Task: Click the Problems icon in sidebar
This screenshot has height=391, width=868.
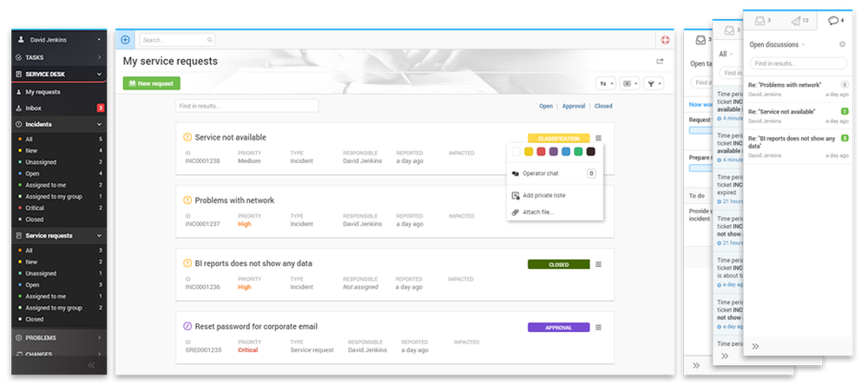Action: [x=19, y=338]
